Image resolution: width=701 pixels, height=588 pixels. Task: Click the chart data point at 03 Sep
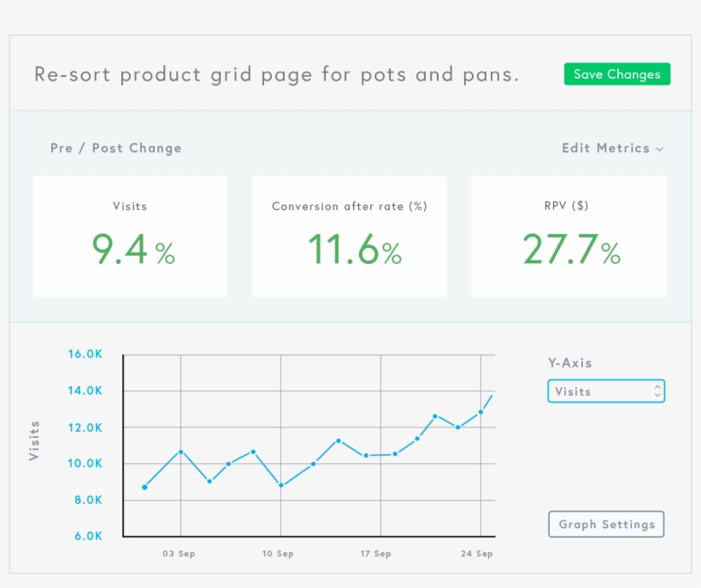click(180, 451)
